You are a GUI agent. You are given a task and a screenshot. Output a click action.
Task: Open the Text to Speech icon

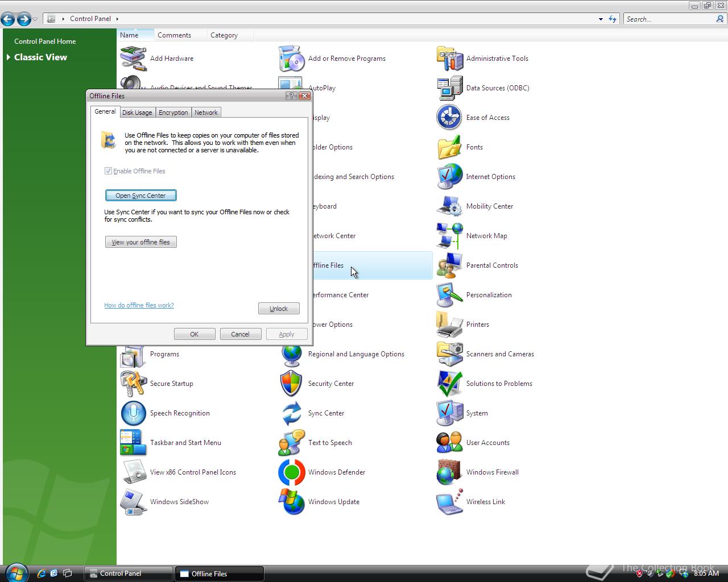[291, 443]
